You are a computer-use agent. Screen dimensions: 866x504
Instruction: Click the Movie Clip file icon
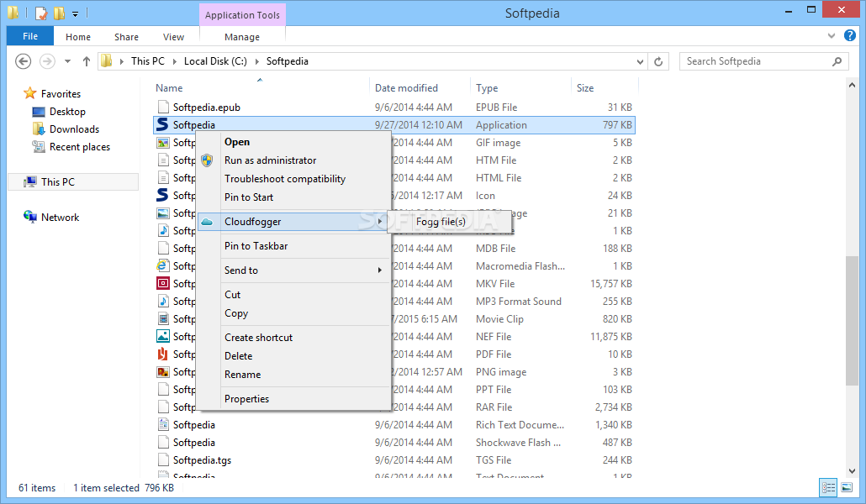coord(163,318)
